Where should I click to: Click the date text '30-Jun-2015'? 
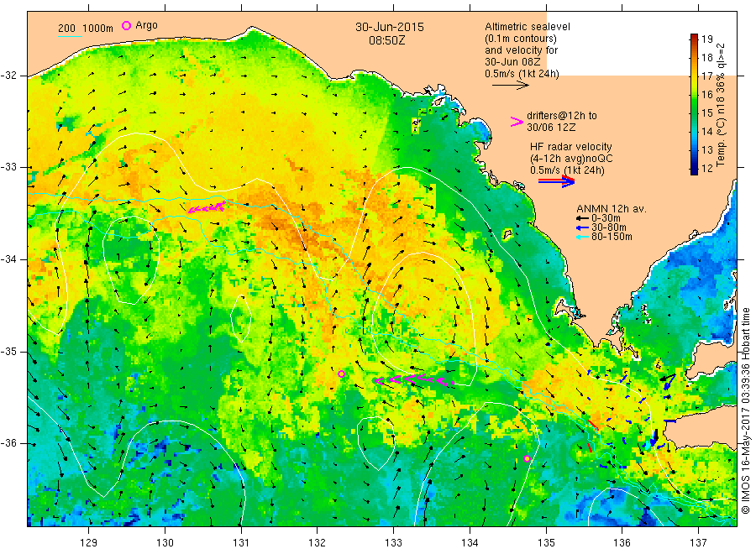(x=390, y=27)
